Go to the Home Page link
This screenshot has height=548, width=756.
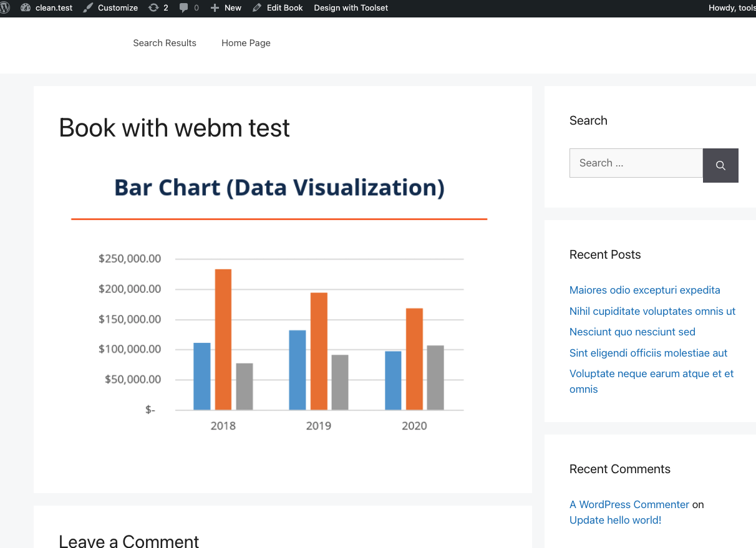[x=246, y=43]
